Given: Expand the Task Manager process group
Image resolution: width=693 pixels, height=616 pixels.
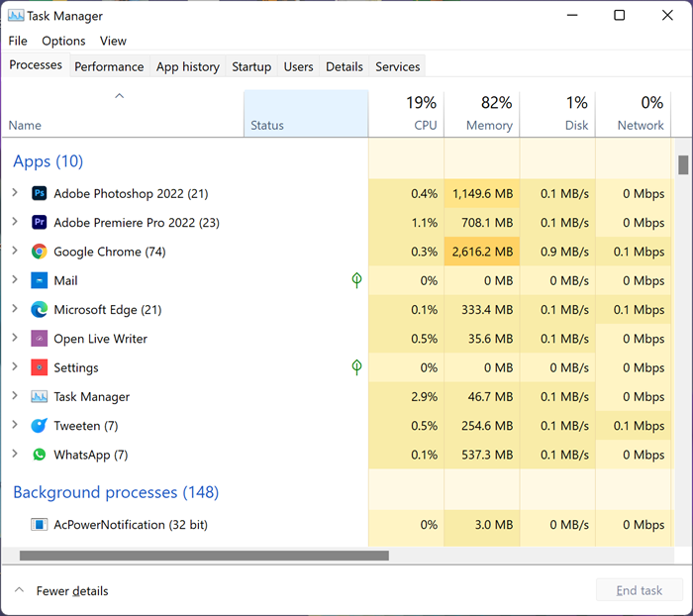Looking at the screenshot, I should click(15, 395).
